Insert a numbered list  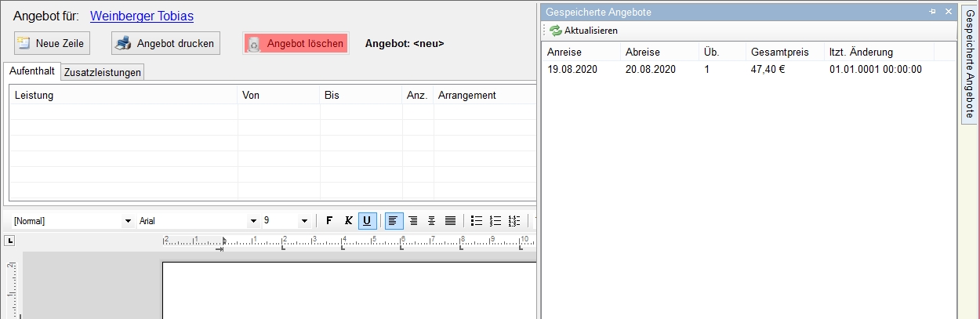click(x=495, y=221)
